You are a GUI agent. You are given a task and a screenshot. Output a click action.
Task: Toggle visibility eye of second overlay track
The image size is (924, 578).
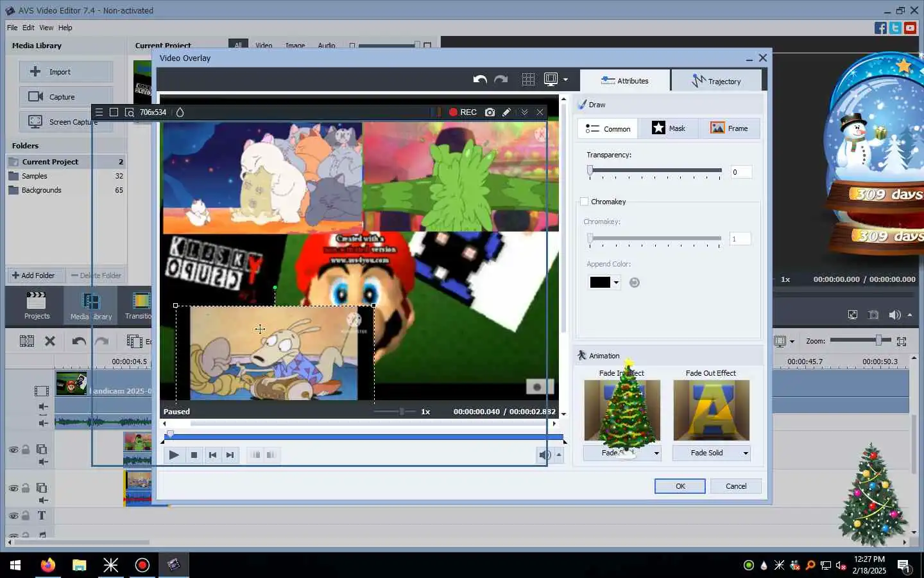tap(13, 488)
